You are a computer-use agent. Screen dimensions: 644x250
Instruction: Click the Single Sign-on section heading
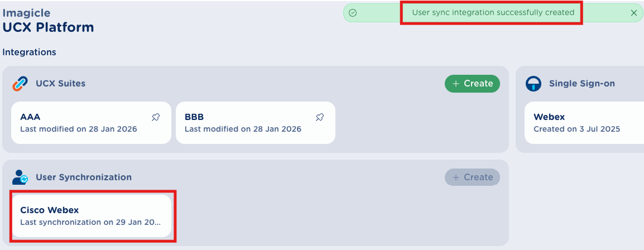pyautogui.click(x=582, y=84)
